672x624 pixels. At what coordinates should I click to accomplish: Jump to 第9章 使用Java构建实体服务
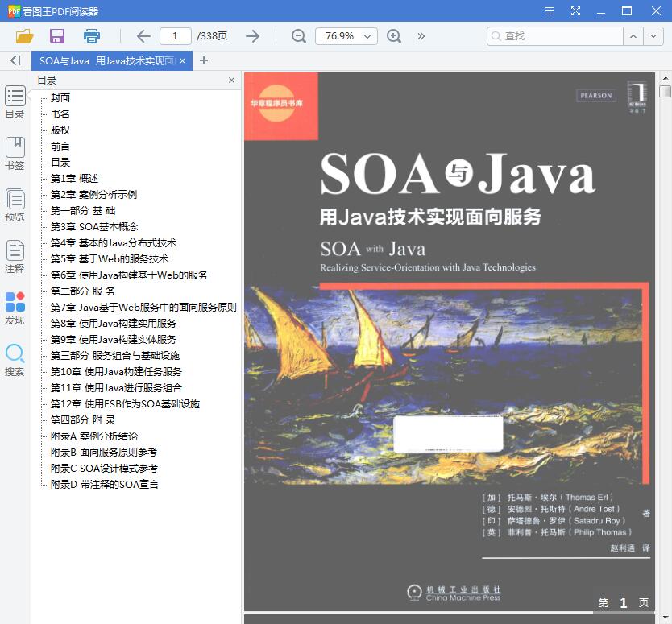(114, 340)
